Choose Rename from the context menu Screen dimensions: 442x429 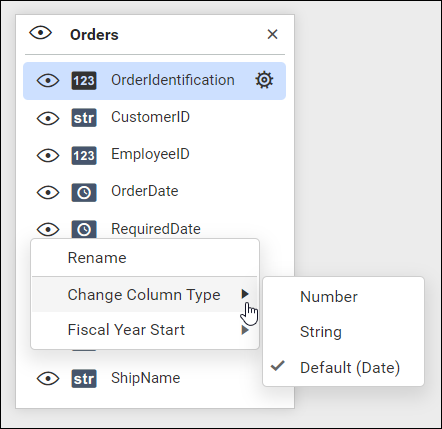tap(145, 258)
